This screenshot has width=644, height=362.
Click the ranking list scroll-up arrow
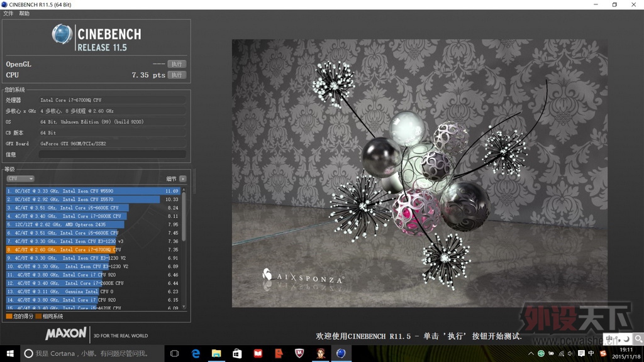pos(184,190)
